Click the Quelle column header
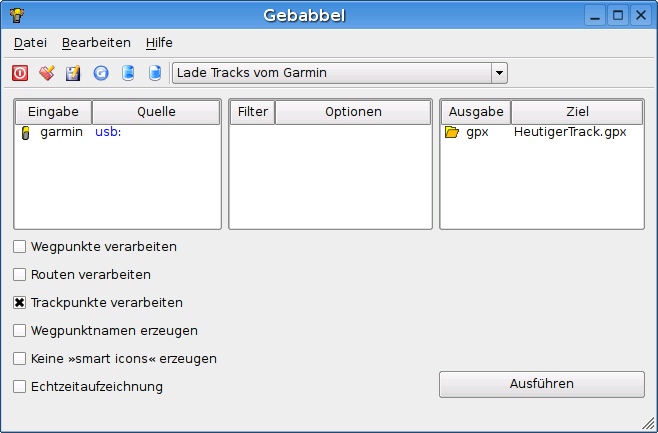The height and width of the screenshot is (433, 658). (x=156, y=112)
